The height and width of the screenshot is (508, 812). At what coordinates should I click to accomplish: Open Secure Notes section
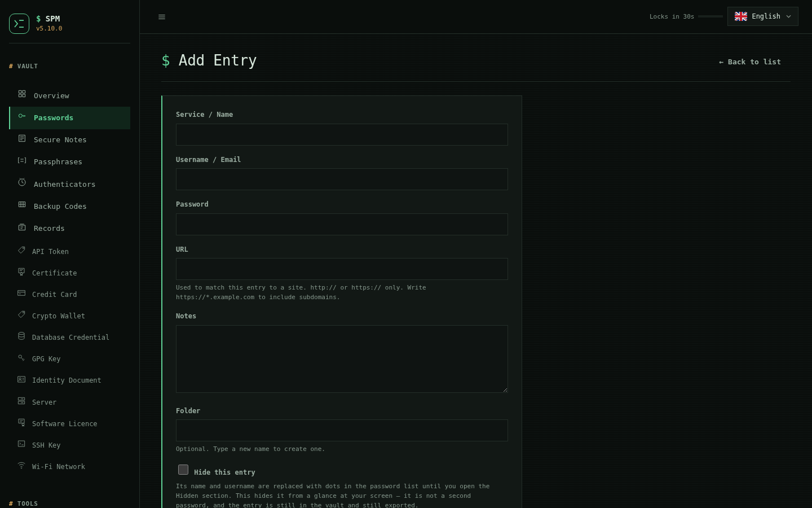pyautogui.click(x=70, y=139)
